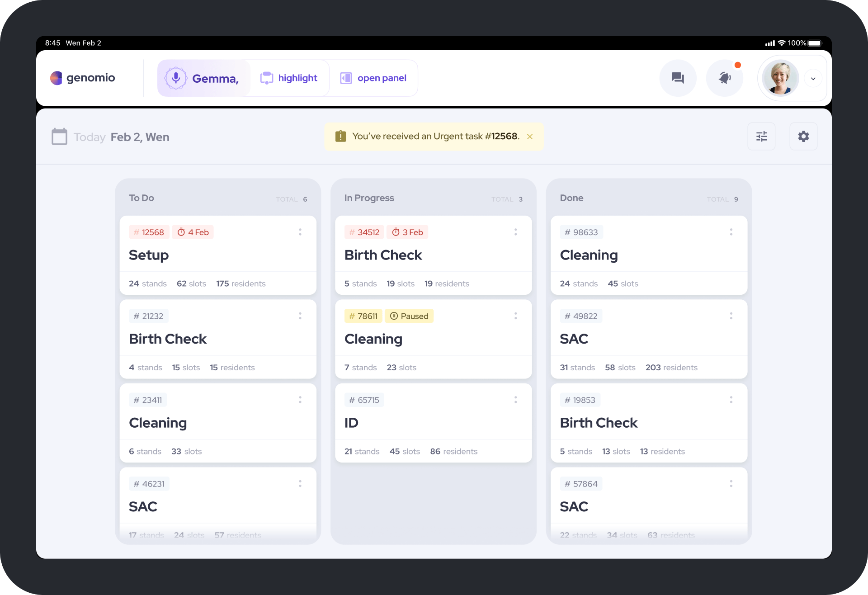Dismiss the urgent task notification
Screen dimensions: 868x595
coord(530,137)
